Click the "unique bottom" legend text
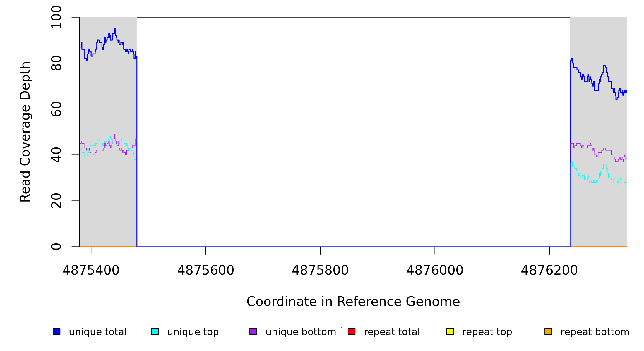Viewport: 644px width, 351px height. [301, 332]
